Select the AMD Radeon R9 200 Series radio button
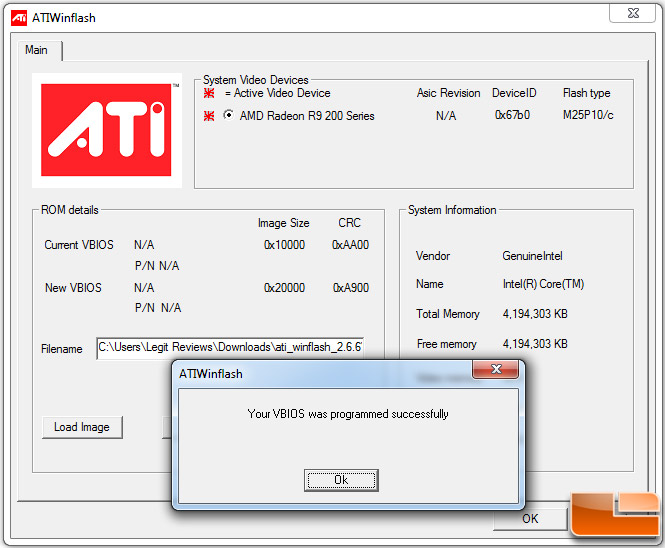 [229, 116]
